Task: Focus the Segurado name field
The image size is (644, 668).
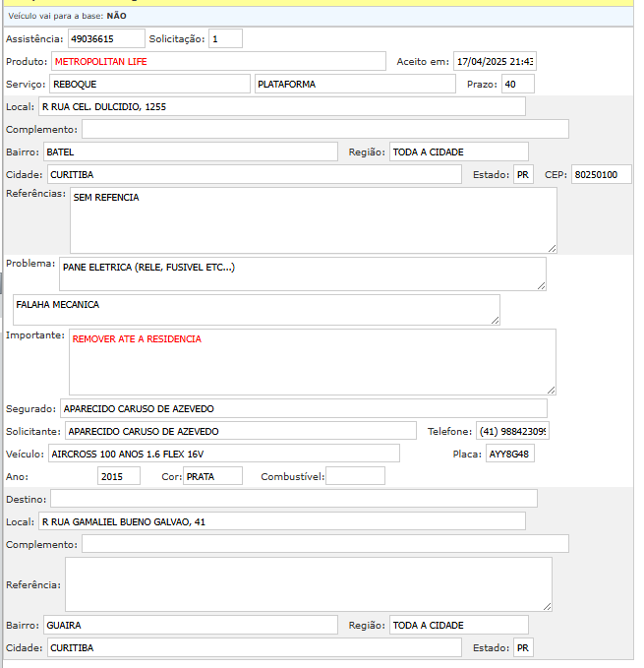Action: coord(303,408)
